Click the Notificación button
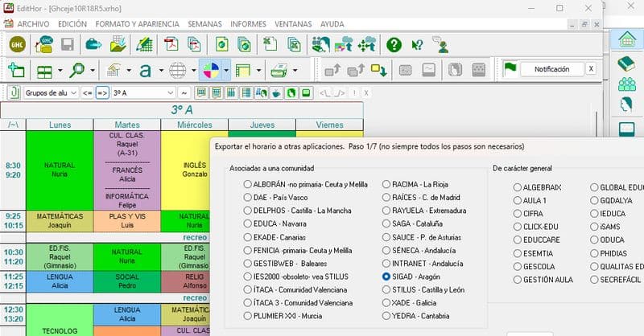 click(x=551, y=69)
